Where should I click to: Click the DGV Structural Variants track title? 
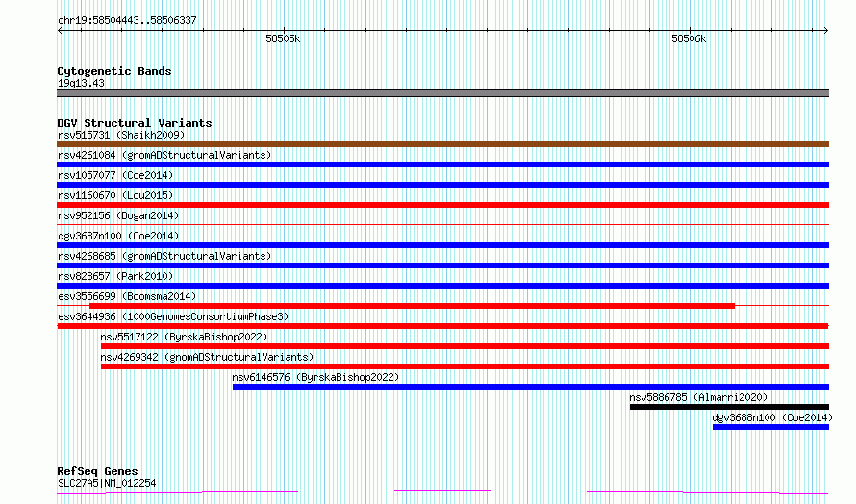click(x=135, y=123)
